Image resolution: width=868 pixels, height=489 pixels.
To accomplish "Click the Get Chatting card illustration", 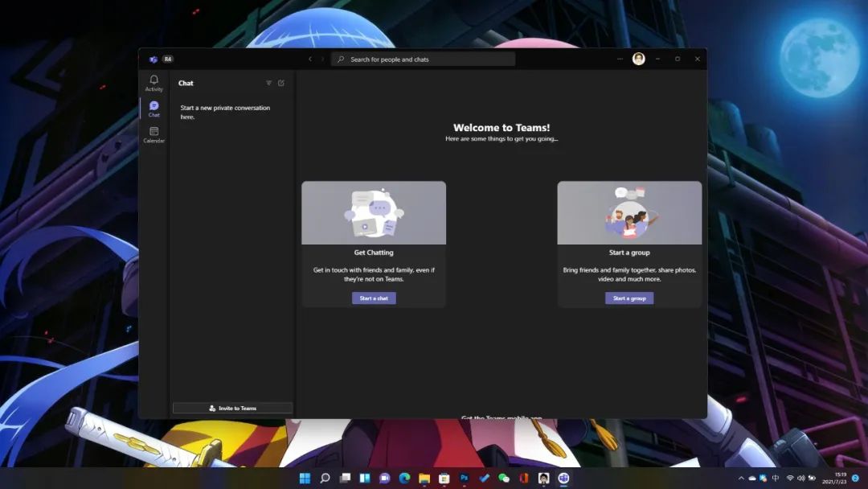I will (374, 213).
